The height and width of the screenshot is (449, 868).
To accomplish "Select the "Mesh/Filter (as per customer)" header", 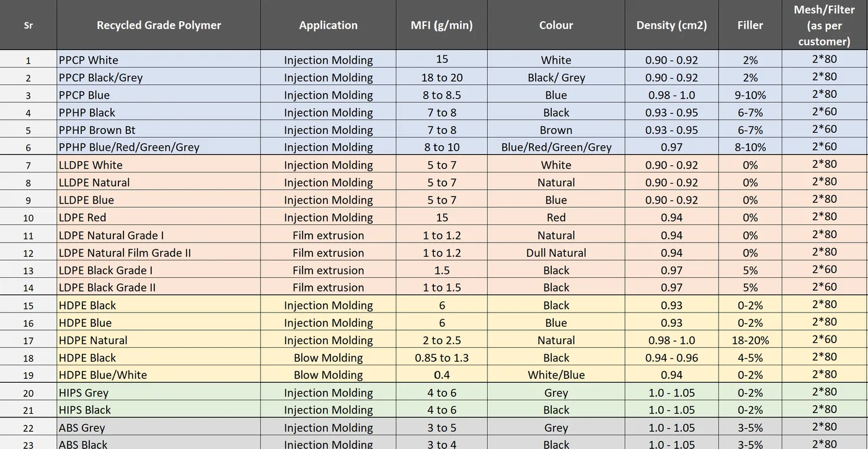I will tap(825, 25).
